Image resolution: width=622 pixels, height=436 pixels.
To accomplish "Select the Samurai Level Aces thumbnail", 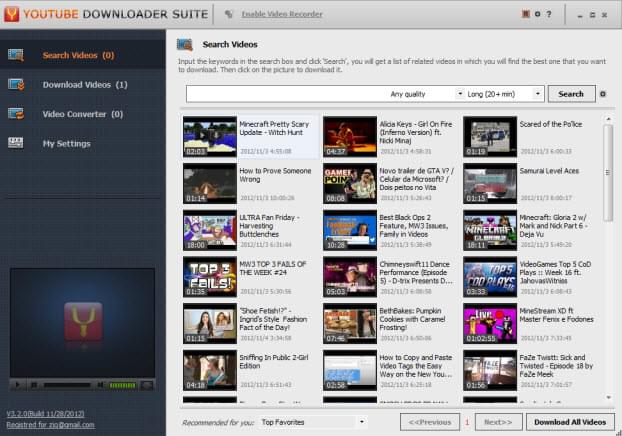I will [490, 184].
